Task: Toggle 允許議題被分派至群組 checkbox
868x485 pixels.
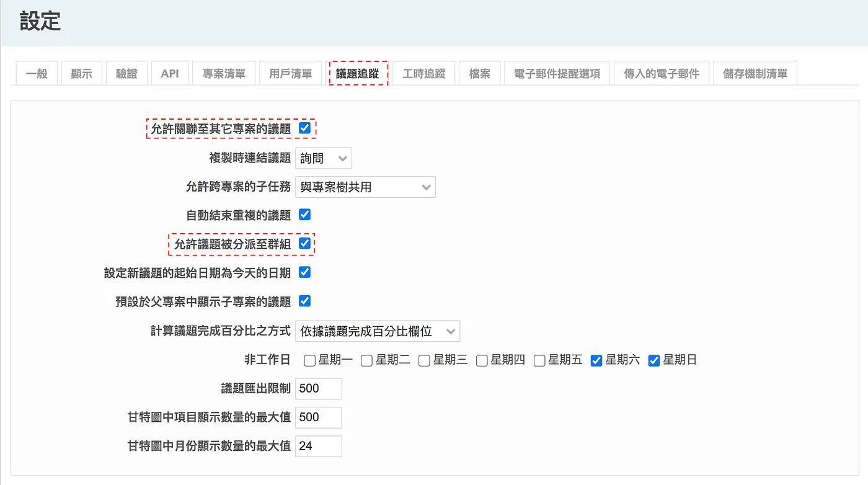Action: click(x=304, y=243)
